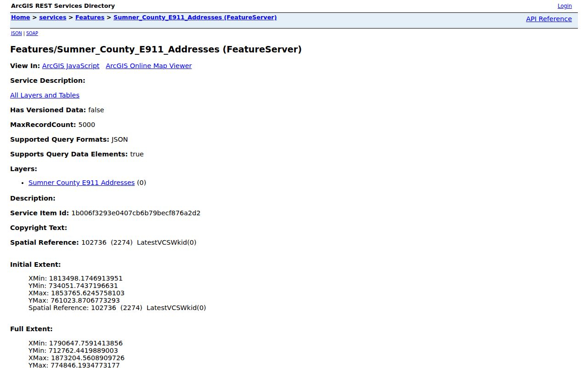Click the Full Extent label

point(31,329)
